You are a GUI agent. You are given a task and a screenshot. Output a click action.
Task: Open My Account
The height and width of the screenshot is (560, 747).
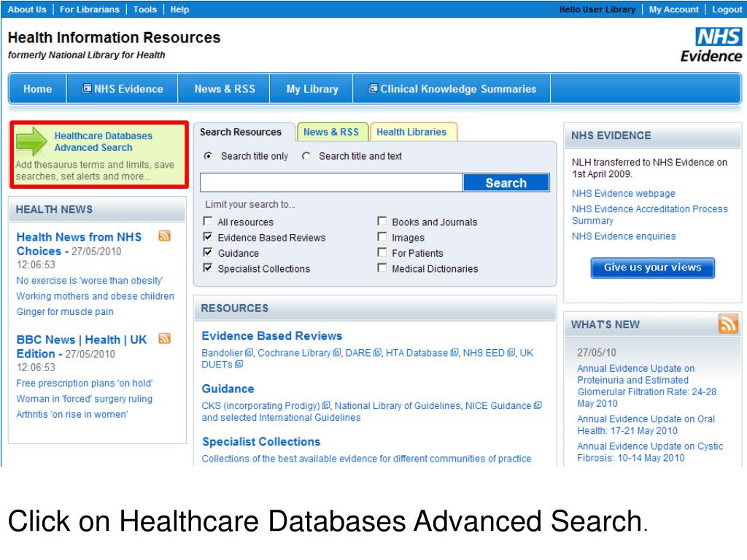click(673, 9)
